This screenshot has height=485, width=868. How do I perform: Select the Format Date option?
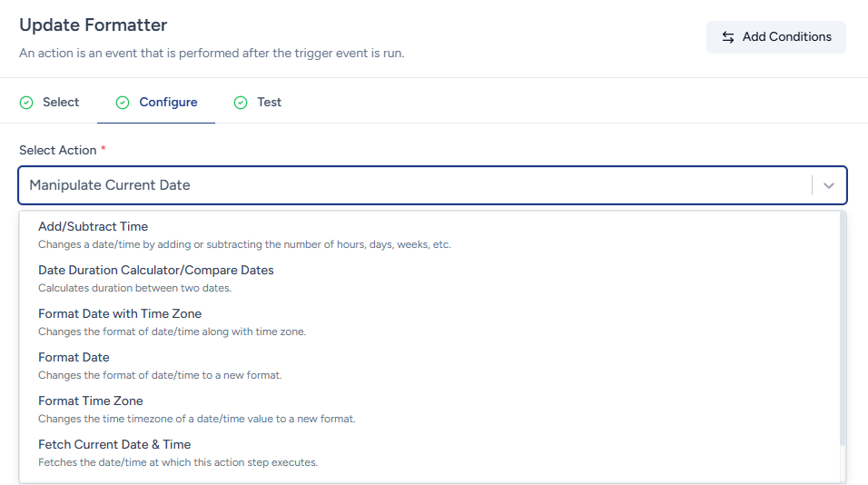74,358
